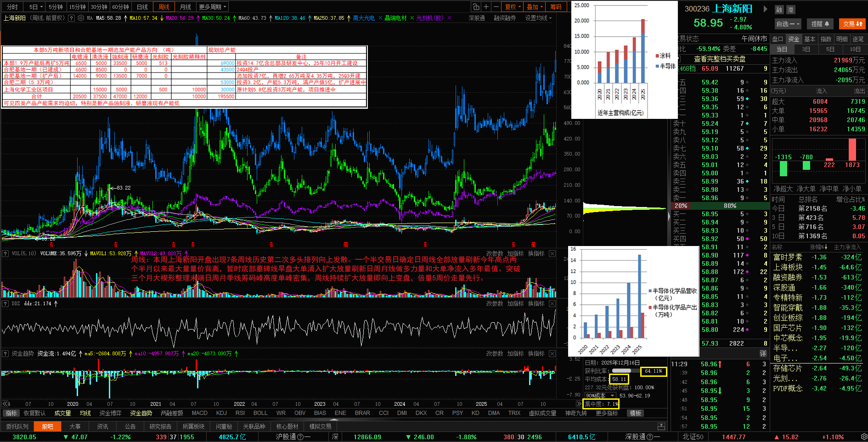Click 详 details icon in order panel
The image size is (868, 442).
[x=763, y=353]
